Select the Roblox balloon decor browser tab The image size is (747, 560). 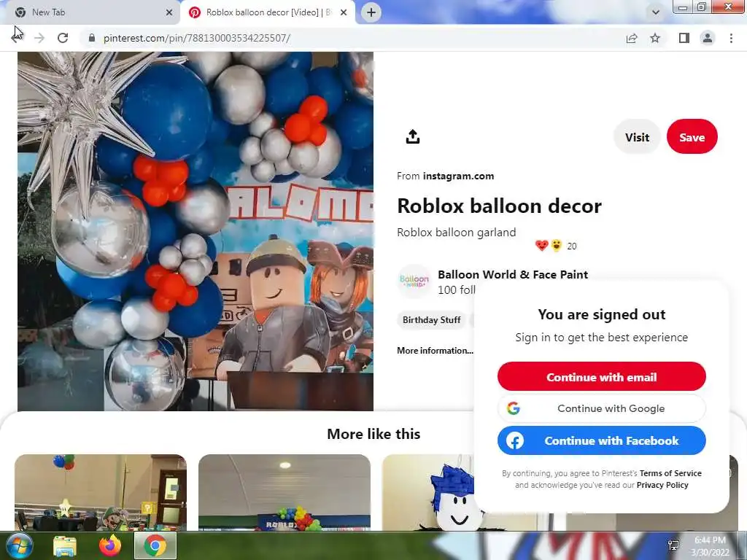tap(269, 12)
